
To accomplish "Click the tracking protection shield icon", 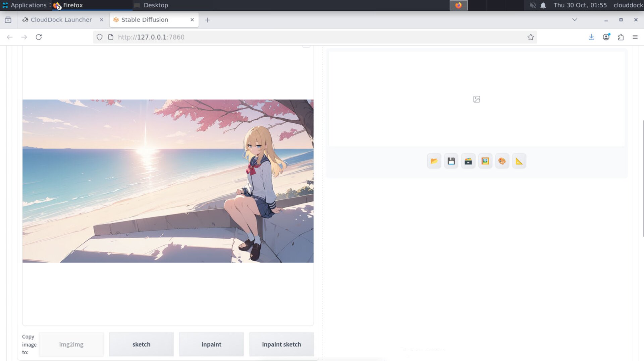I will [x=99, y=37].
